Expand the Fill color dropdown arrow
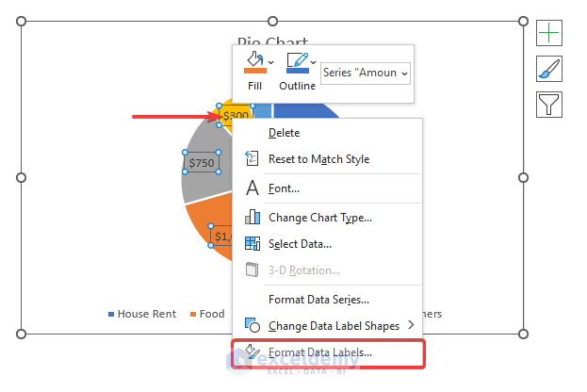The height and width of the screenshot is (392, 587). [270, 62]
